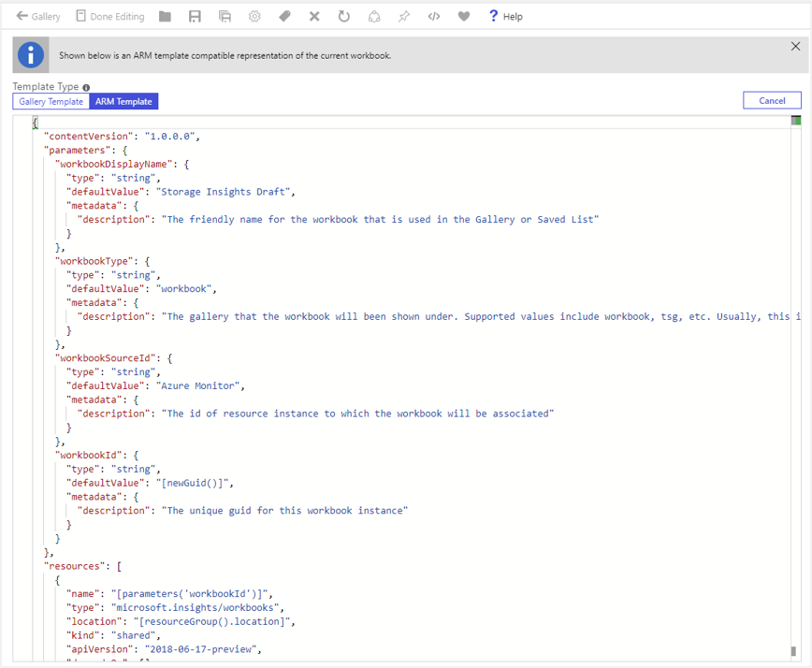Click the Save floppy disk icon
Viewport: 812px width, 668px height.
[x=195, y=17]
